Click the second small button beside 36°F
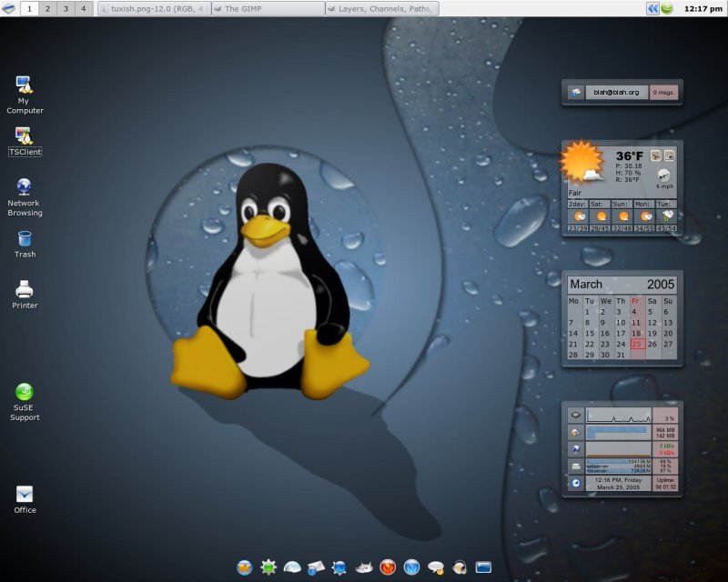Viewport: 728px width, 582px height. (x=670, y=156)
